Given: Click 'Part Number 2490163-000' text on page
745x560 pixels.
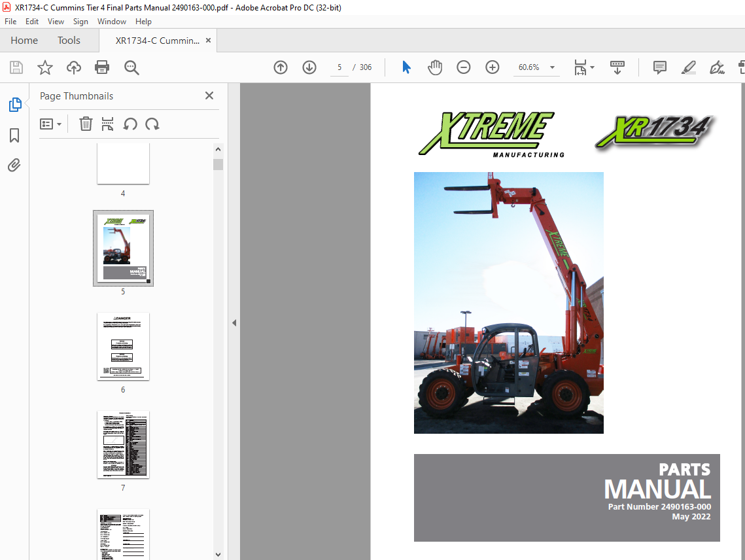Looking at the screenshot, I should coord(659,507).
